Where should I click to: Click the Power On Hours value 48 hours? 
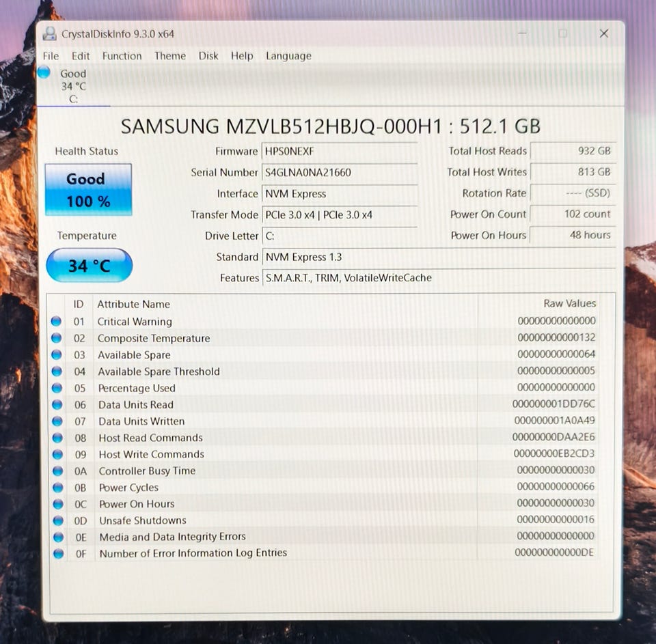573,235
